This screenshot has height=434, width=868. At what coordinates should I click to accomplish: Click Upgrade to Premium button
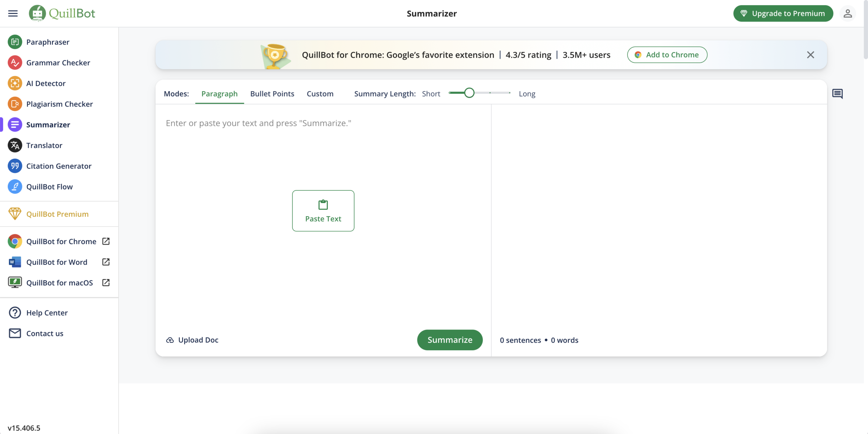click(783, 14)
